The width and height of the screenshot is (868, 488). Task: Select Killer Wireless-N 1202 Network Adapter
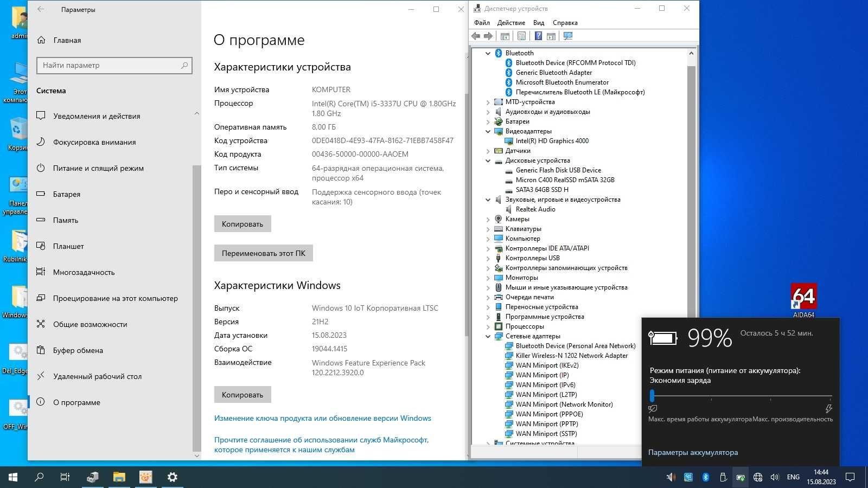[x=571, y=356]
